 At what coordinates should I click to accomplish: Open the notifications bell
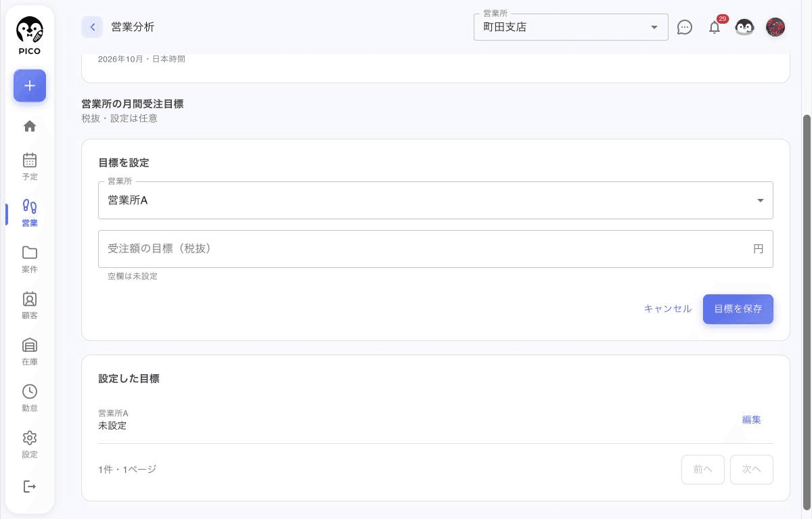pyautogui.click(x=715, y=27)
